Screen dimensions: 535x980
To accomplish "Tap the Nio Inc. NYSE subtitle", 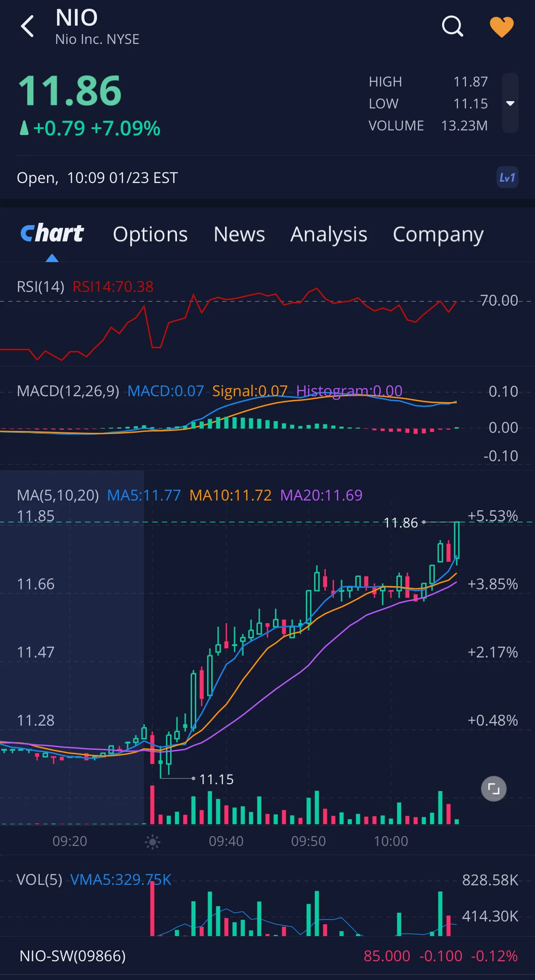I will point(97,39).
